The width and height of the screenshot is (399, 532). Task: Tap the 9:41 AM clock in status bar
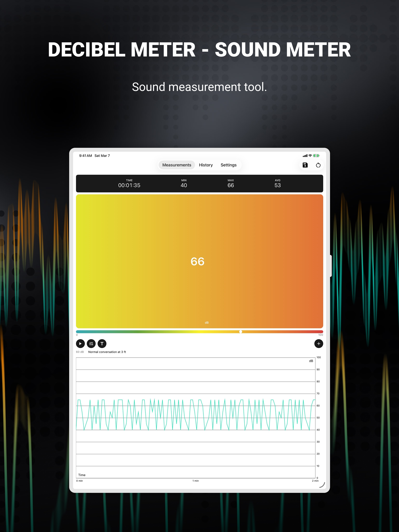(86, 156)
